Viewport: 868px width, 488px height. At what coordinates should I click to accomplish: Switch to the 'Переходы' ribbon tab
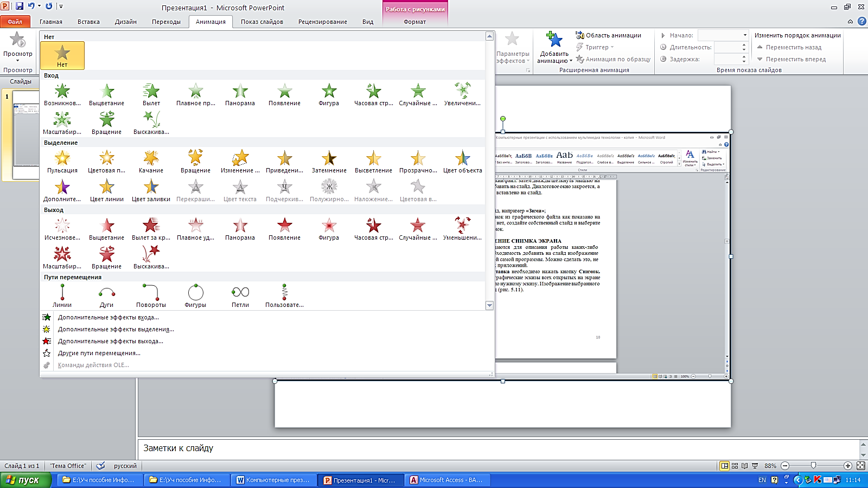pos(166,22)
